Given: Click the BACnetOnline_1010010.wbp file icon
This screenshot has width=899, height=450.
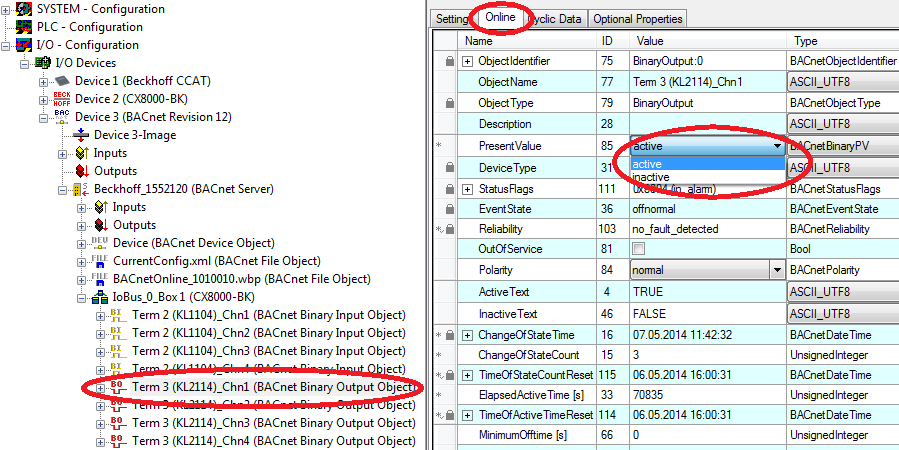Looking at the screenshot, I should tap(100, 279).
